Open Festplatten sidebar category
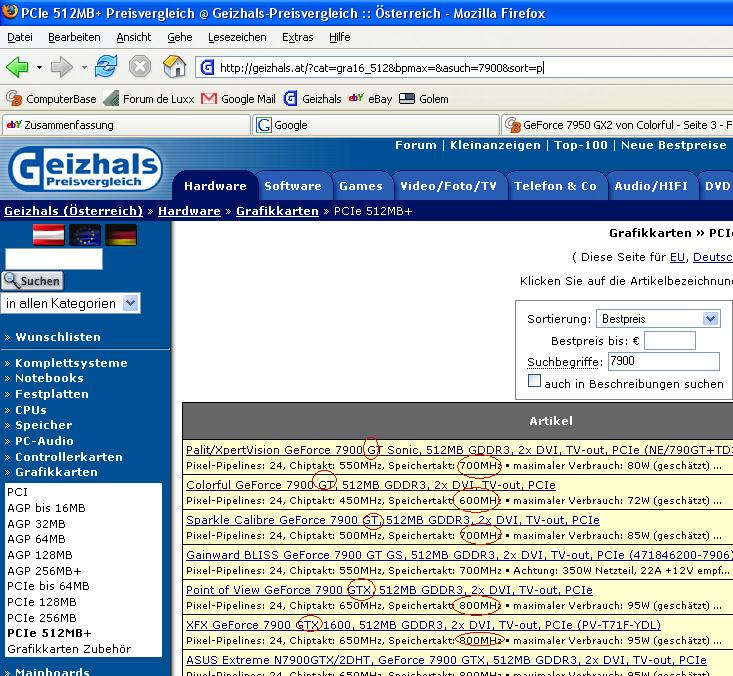This screenshot has width=733, height=676. click(x=51, y=394)
